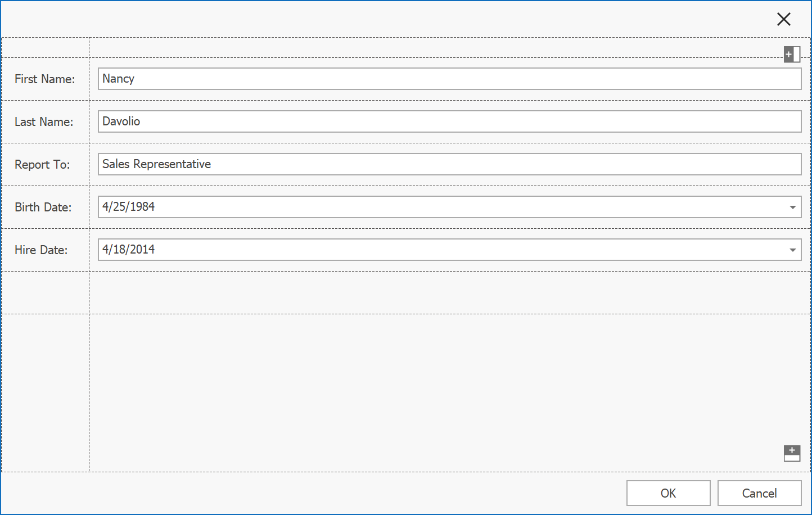The width and height of the screenshot is (812, 515).
Task: Click the Birth Date label
Action: pyautogui.click(x=43, y=207)
